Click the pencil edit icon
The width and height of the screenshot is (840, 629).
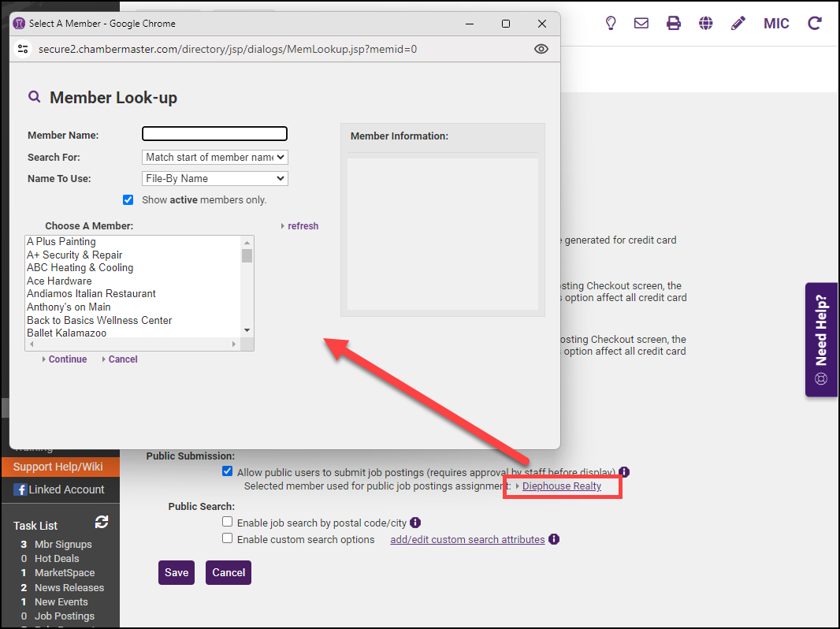click(738, 23)
